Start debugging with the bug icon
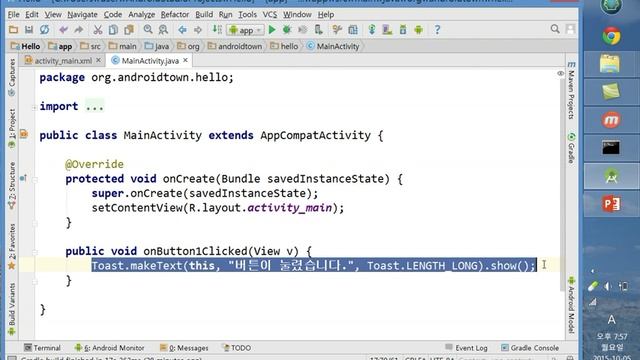The image size is (640, 360). pyautogui.click(x=287, y=30)
